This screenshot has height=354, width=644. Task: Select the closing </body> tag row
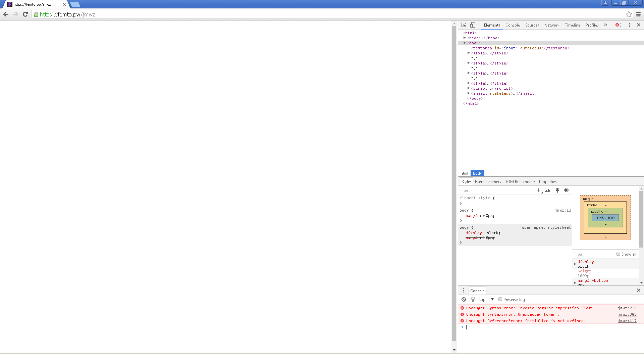click(x=475, y=98)
